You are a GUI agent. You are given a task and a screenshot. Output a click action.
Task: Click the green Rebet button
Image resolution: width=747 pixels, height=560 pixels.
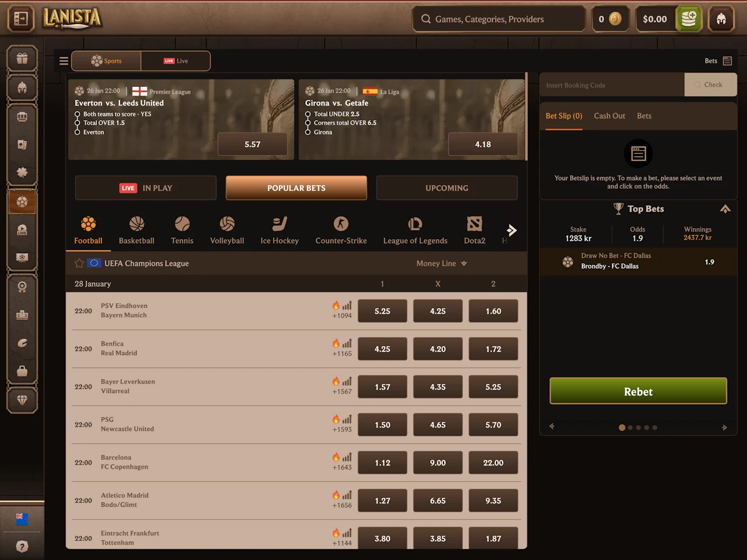(x=638, y=391)
